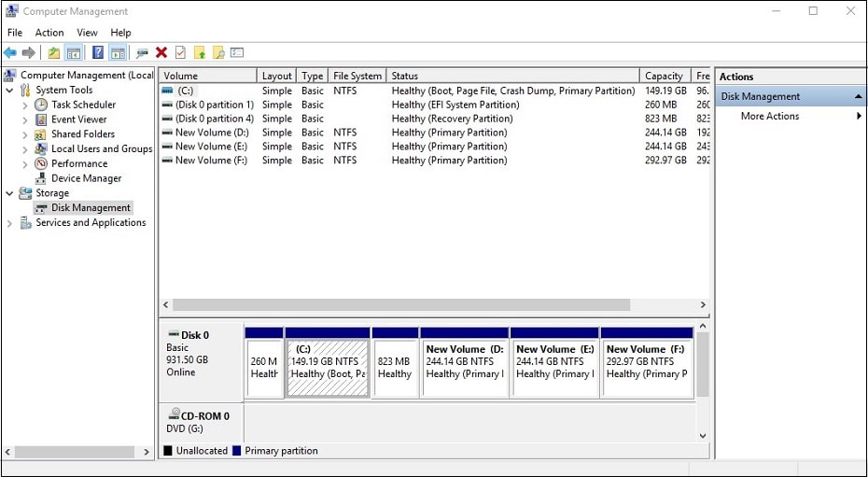
Task: Sort by the Status column header
Action: [x=513, y=76]
